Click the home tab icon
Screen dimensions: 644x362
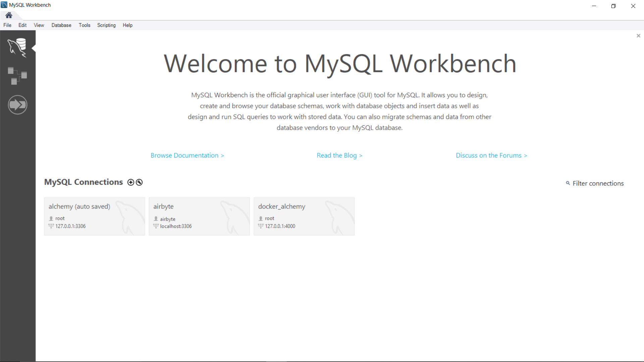tap(9, 15)
